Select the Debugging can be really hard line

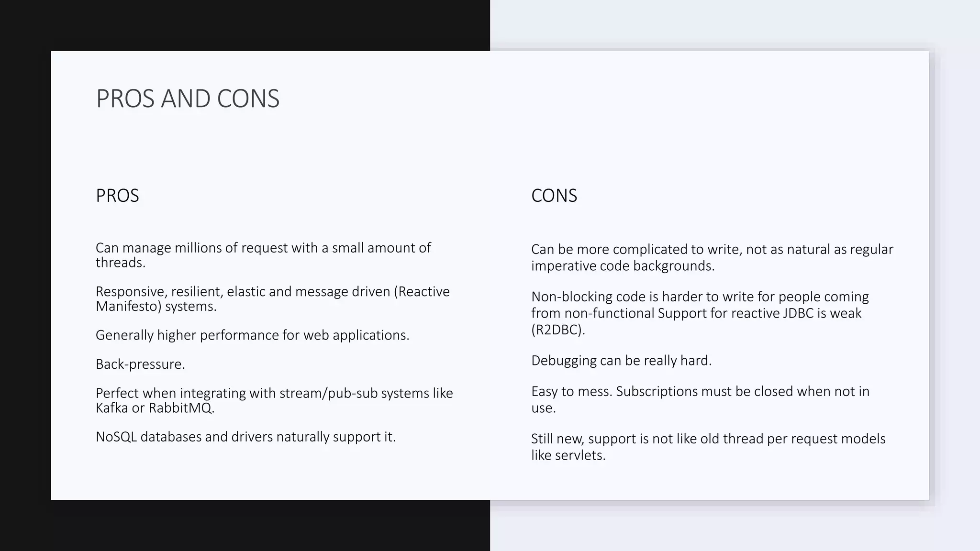pyautogui.click(x=622, y=360)
